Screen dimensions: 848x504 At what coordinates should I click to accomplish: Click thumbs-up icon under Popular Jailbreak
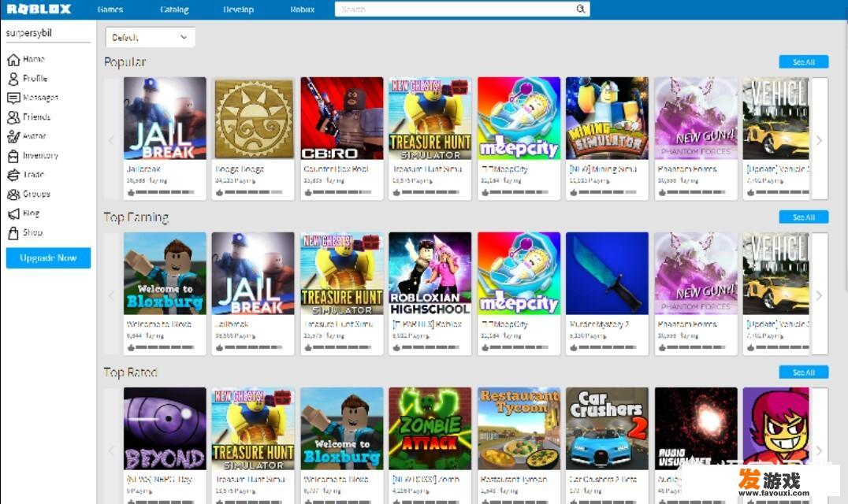130,192
